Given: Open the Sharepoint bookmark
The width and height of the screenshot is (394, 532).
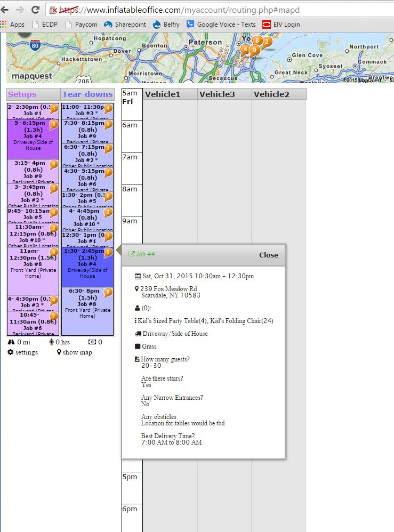Looking at the screenshot, I should pos(125,25).
